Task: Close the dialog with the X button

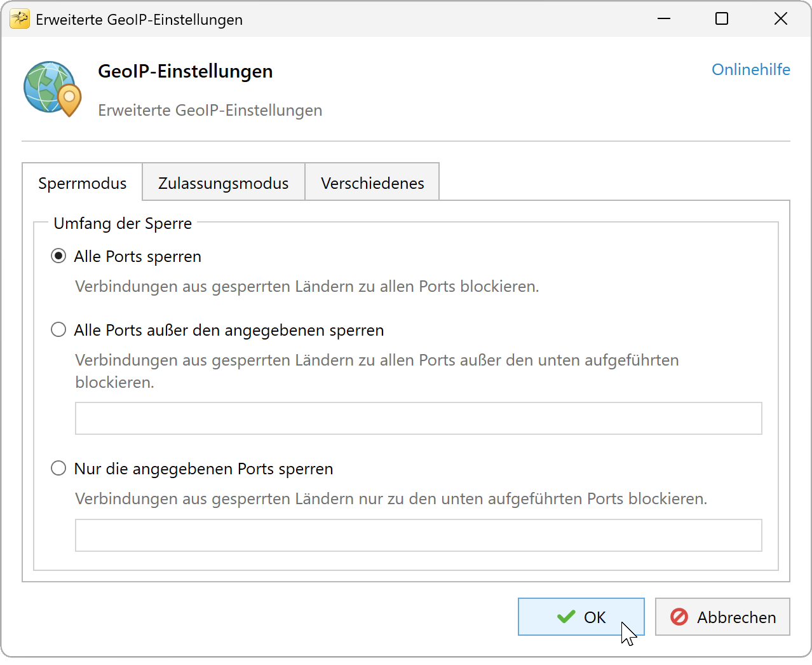Action: [781, 19]
